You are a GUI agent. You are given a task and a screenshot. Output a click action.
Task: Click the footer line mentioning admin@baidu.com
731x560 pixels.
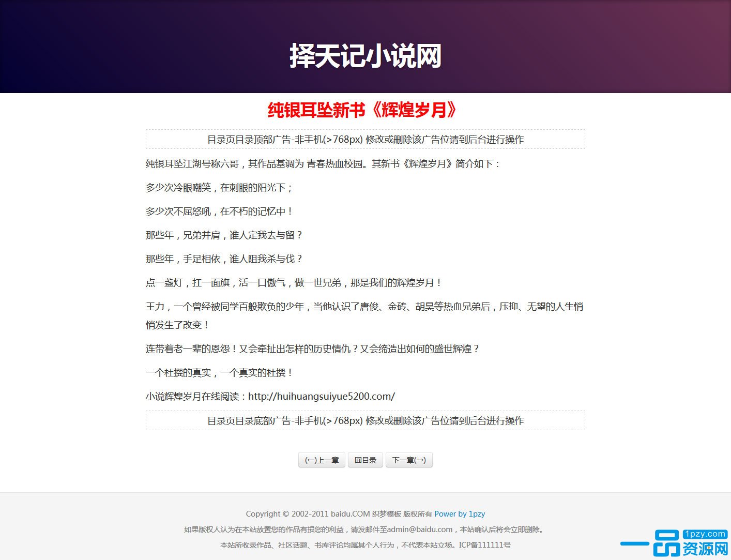(365, 529)
